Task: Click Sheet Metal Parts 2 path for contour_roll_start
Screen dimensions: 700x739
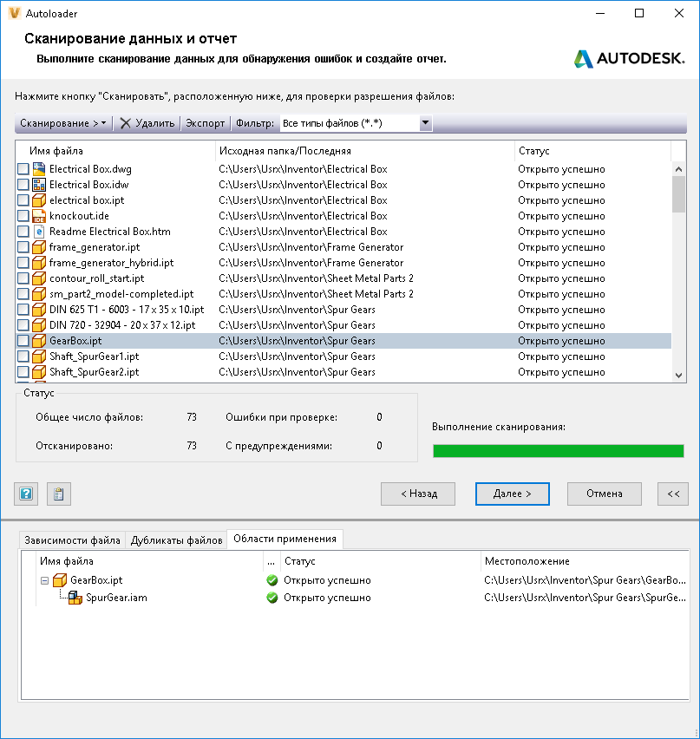Action: [x=316, y=278]
